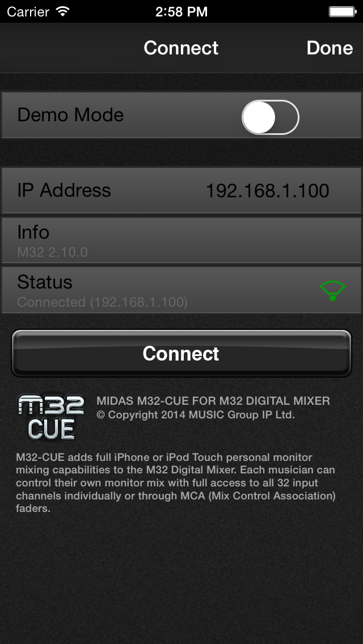Tap the MIDAS M32-CUE heading text
Screen dimensions: 363x644
pos(213,401)
